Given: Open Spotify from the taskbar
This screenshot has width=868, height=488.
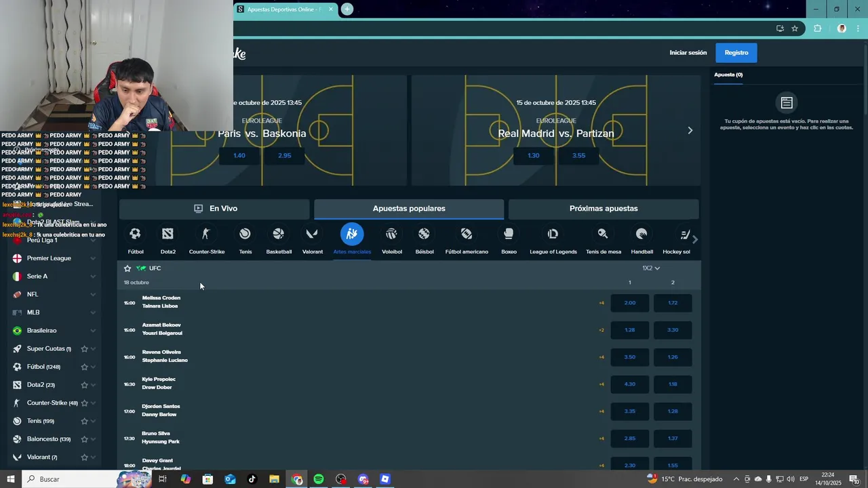Looking at the screenshot, I should pyautogui.click(x=319, y=479).
